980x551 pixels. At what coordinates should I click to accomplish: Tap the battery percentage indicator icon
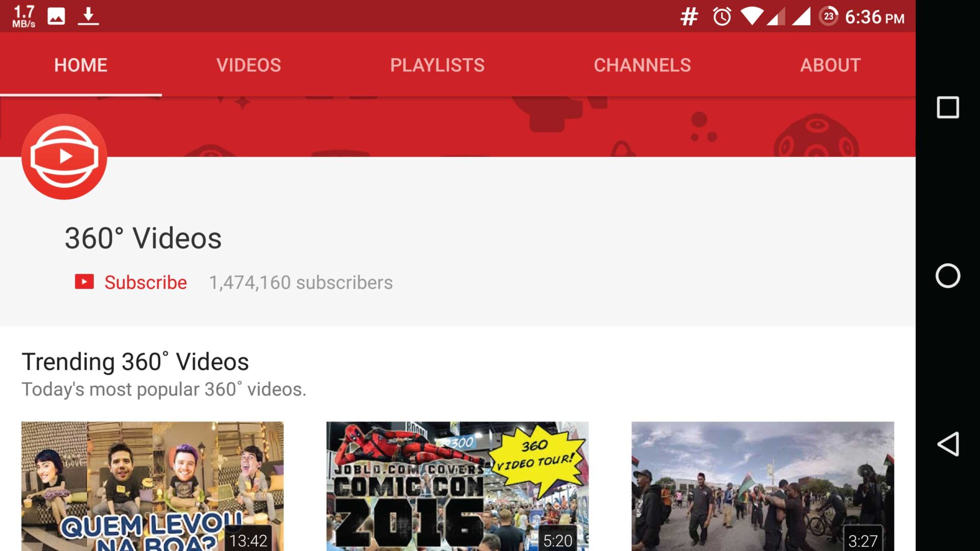pos(828,16)
